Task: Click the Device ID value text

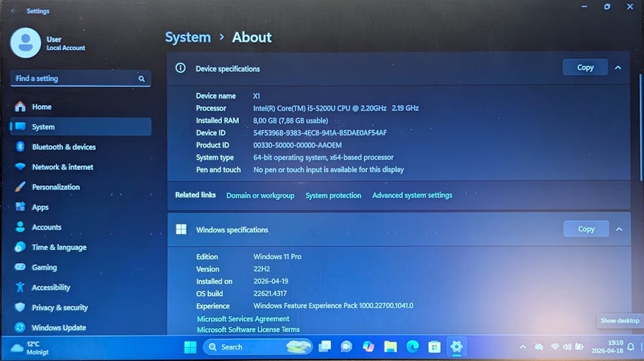Action: coord(320,133)
